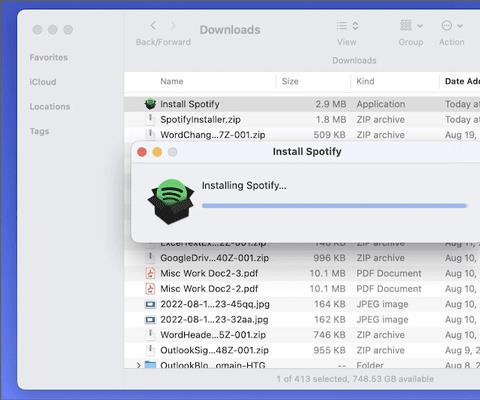480x400 pixels.
Task: Click WordChang...7Z-001.zip file name
Action: tap(213, 135)
